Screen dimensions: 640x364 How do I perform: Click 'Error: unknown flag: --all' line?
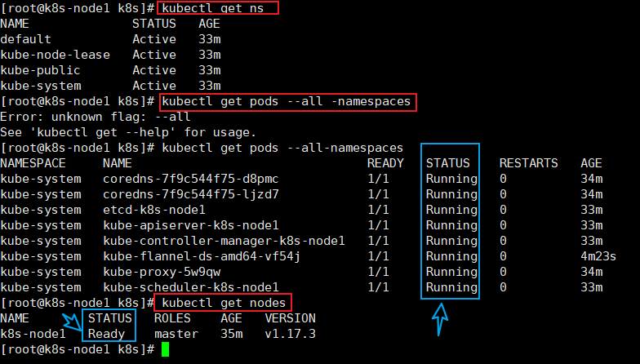(x=95, y=117)
